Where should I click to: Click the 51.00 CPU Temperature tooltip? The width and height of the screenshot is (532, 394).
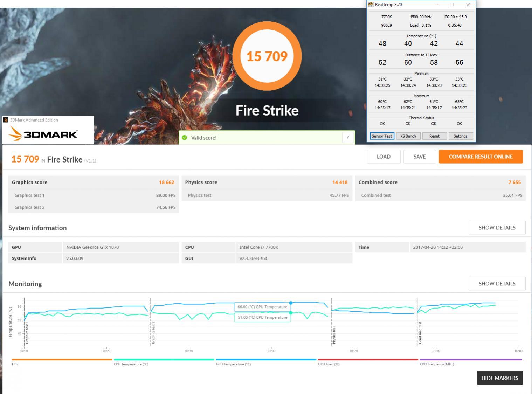262,317
